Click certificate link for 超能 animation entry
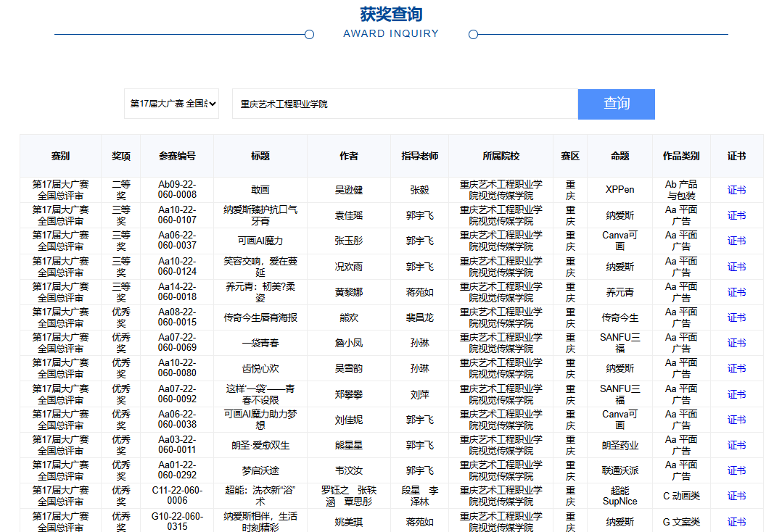 point(736,496)
